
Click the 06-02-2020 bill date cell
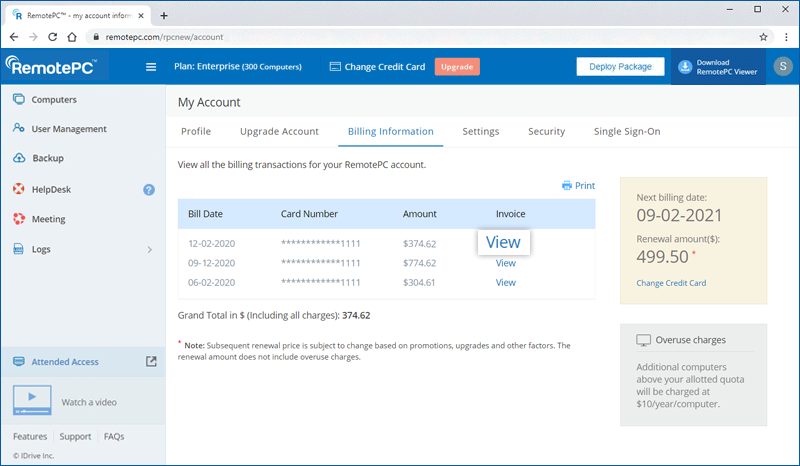click(x=211, y=283)
